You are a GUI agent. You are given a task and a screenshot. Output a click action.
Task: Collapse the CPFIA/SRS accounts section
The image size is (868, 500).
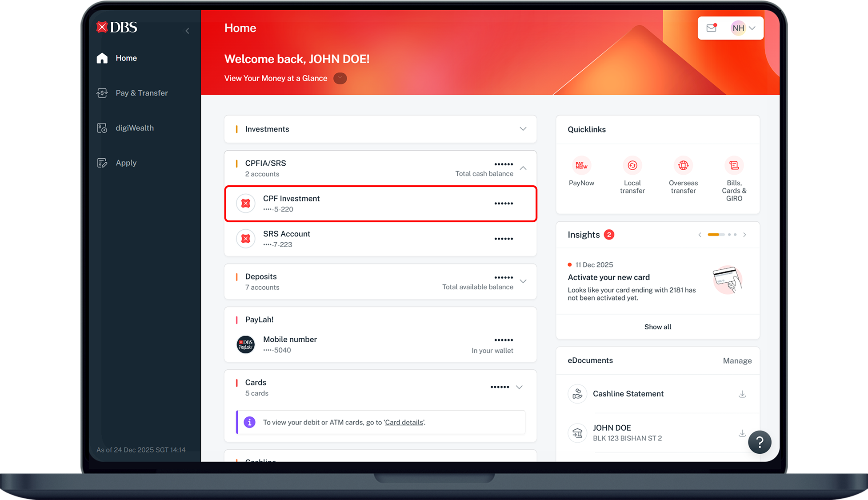coord(523,168)
